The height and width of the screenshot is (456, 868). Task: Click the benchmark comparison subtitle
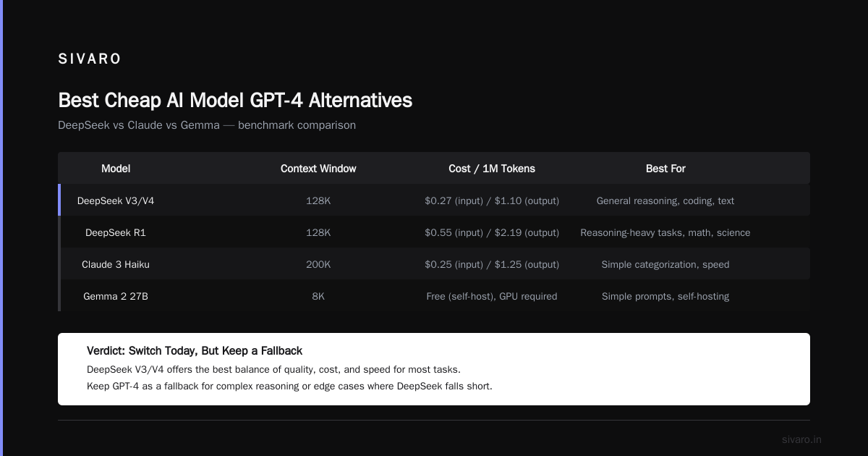pos(207,125)
